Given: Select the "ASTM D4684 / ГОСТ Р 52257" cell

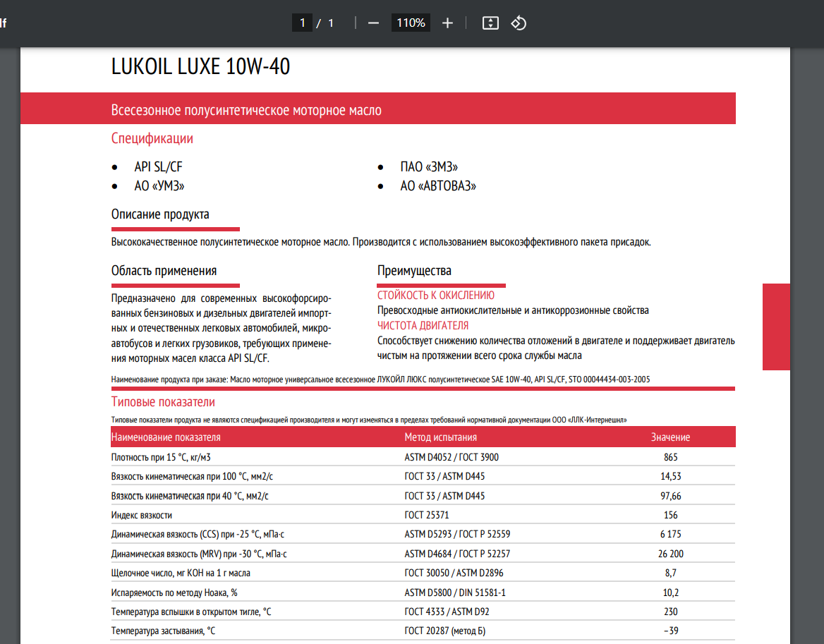Looking at the screenshot, I should coord(457,554).
